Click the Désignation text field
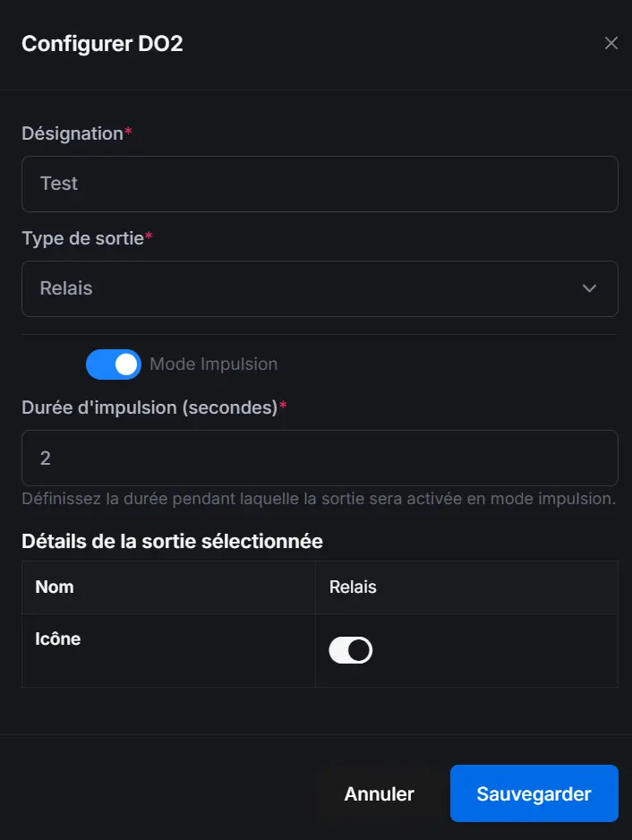The width and height of the screenshot is (632, 840). pyautogui.click(x=320, y=184)
